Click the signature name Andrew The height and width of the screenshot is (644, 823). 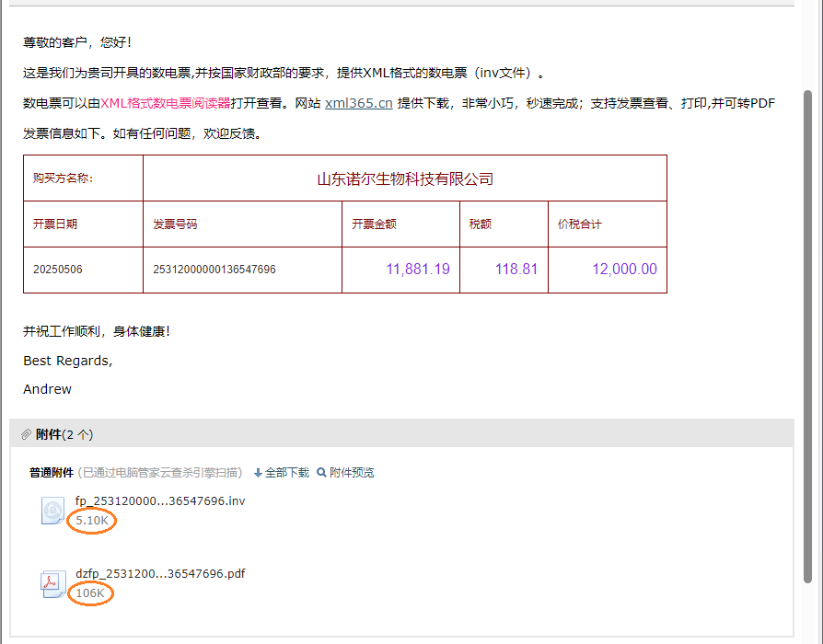click(47, 389)
